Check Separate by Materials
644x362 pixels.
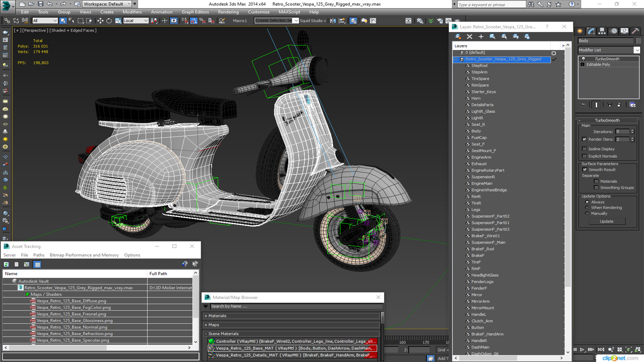click(596, 181)
